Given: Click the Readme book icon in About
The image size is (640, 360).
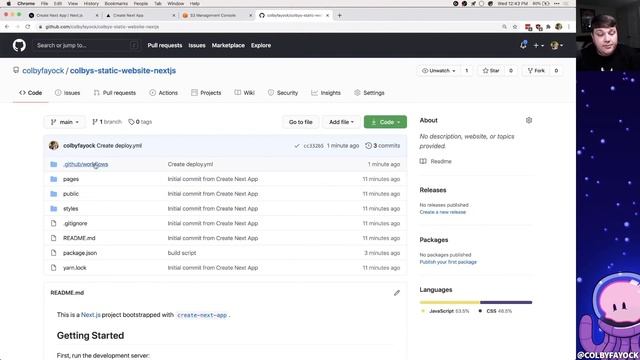Looking at the screenshot, I should 423,161.
